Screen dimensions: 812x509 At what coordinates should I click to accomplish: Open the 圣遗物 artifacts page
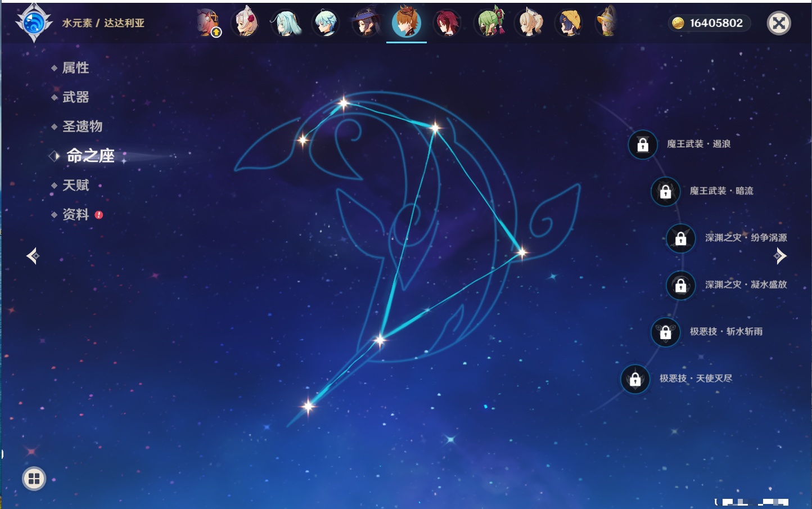[x=82, y=127]
